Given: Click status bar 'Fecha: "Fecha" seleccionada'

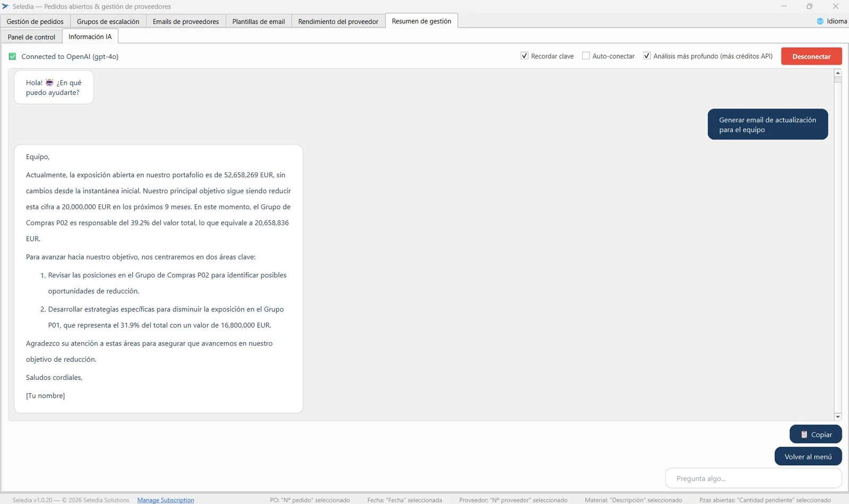Looking at the screenshot, I should click(404, 500).
